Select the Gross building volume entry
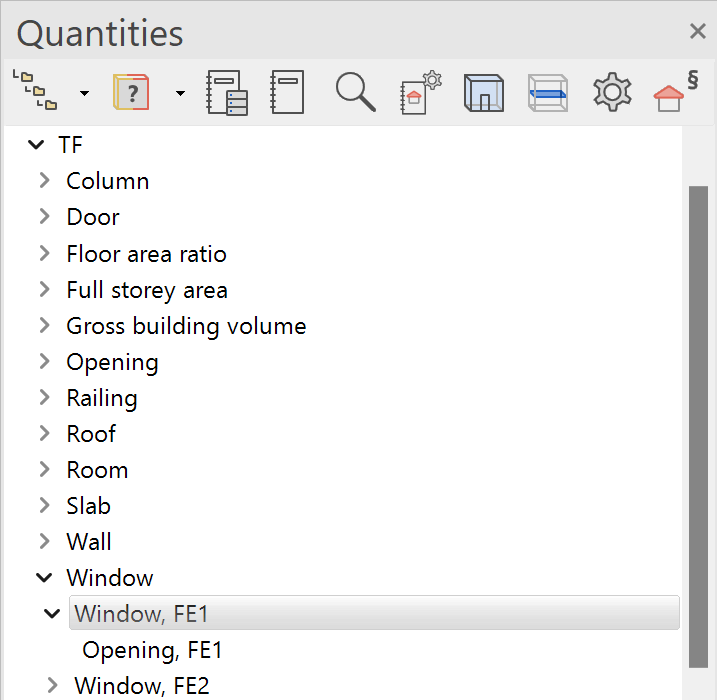Image resolution: width=717 pixels, height=700 pixels. (x=186, y=326)
